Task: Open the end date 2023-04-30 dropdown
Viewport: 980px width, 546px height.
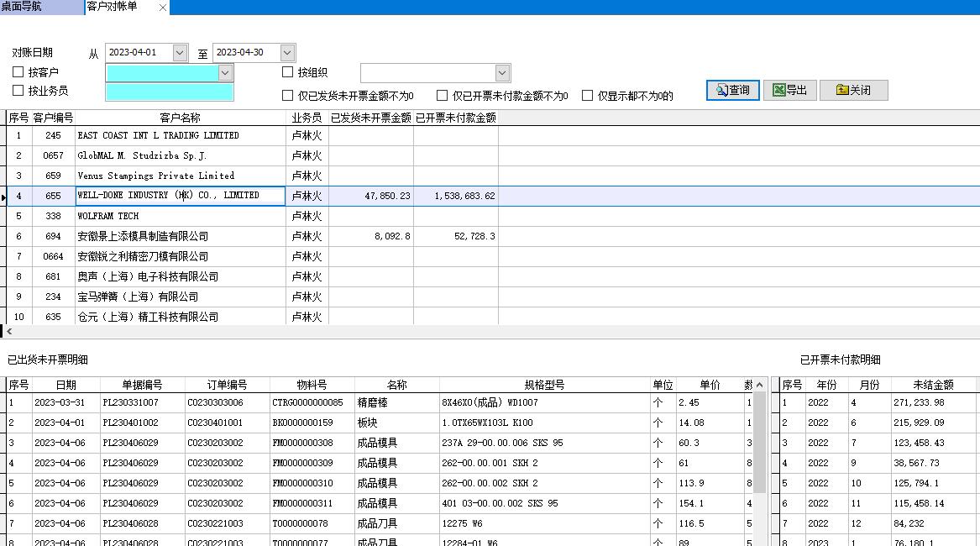Action: [286, 51]
